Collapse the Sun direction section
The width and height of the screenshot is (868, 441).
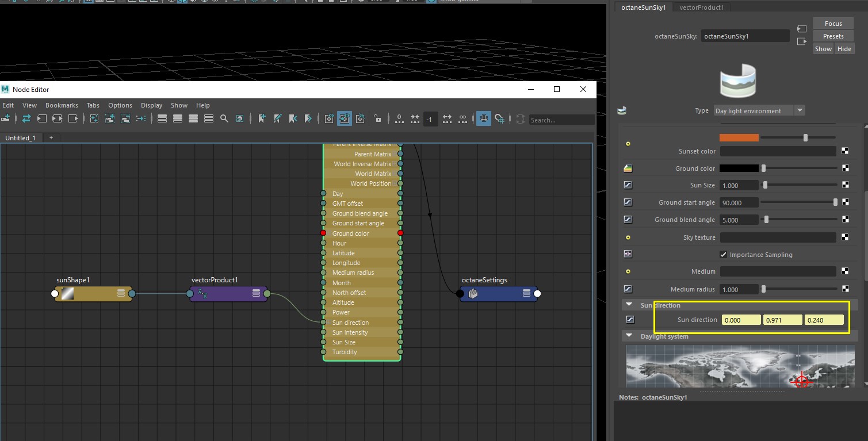coord(630,305)
